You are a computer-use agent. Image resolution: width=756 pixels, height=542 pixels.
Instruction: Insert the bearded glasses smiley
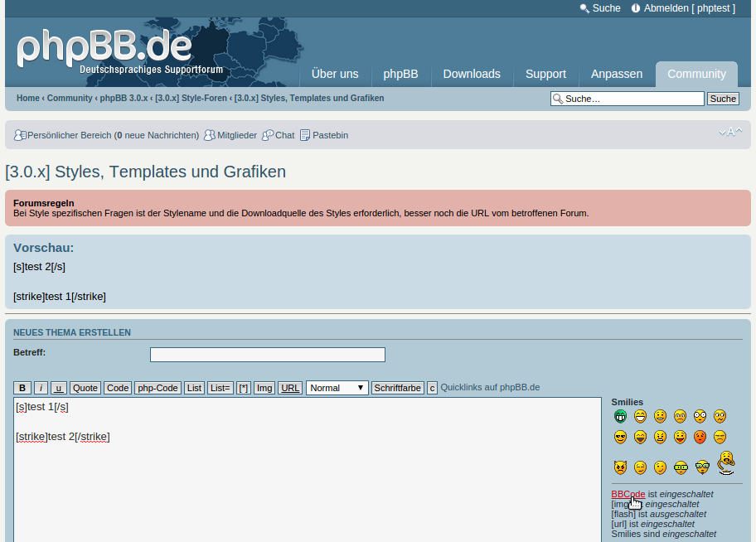[702, 467]
